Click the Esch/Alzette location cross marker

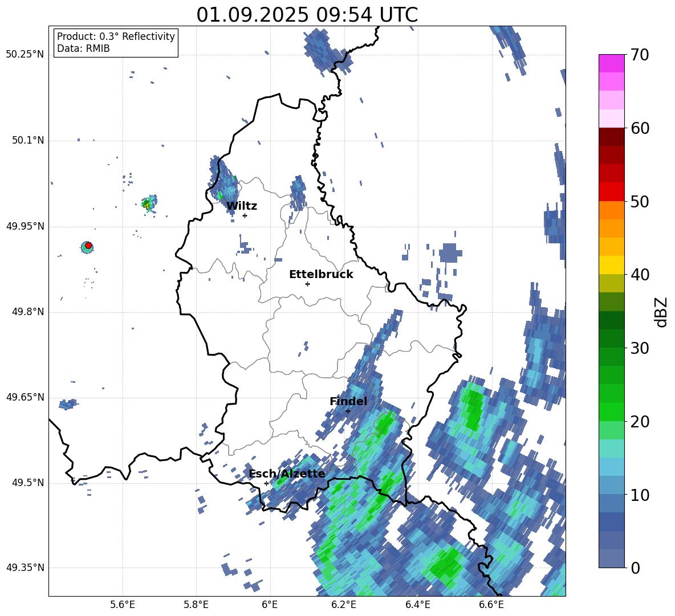[266, 483]
